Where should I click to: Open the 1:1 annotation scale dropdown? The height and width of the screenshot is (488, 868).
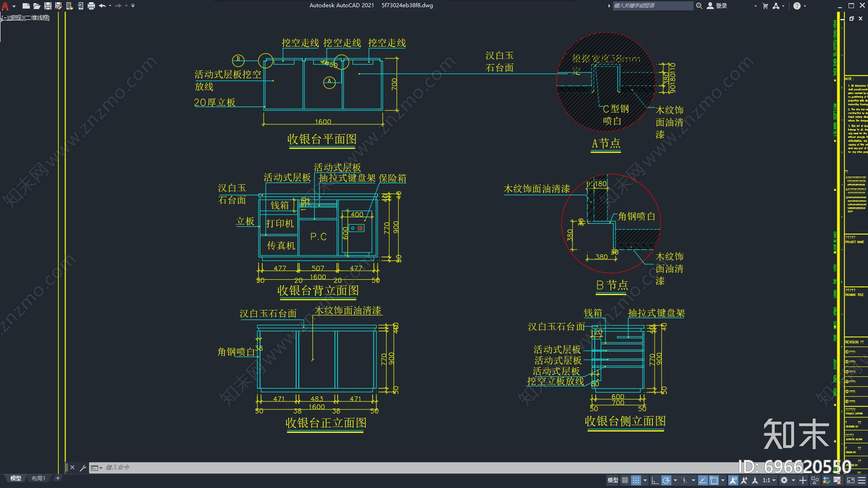769,480
